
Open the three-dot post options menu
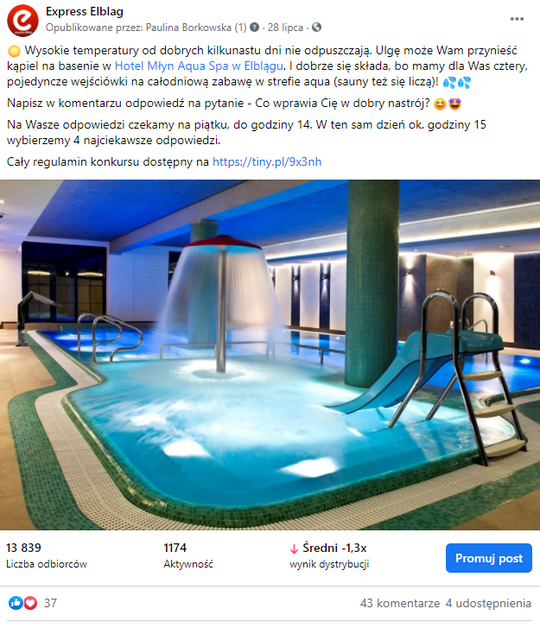coord(516,19)
